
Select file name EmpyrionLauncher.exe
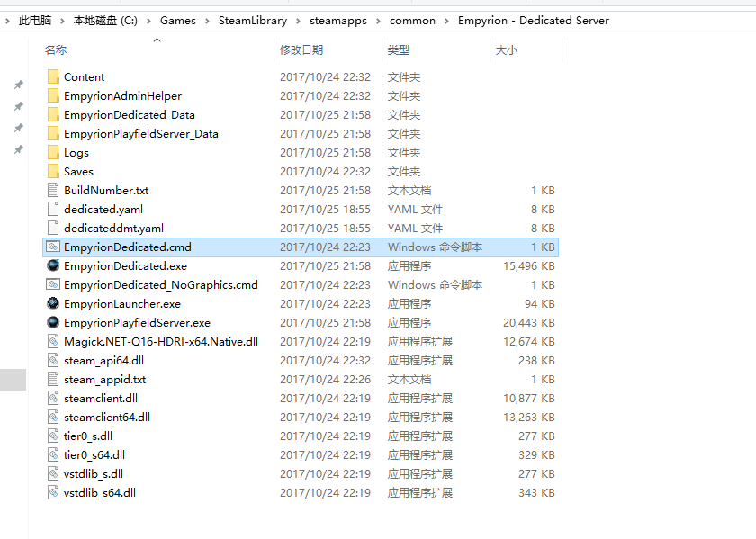tap(122, 304)
